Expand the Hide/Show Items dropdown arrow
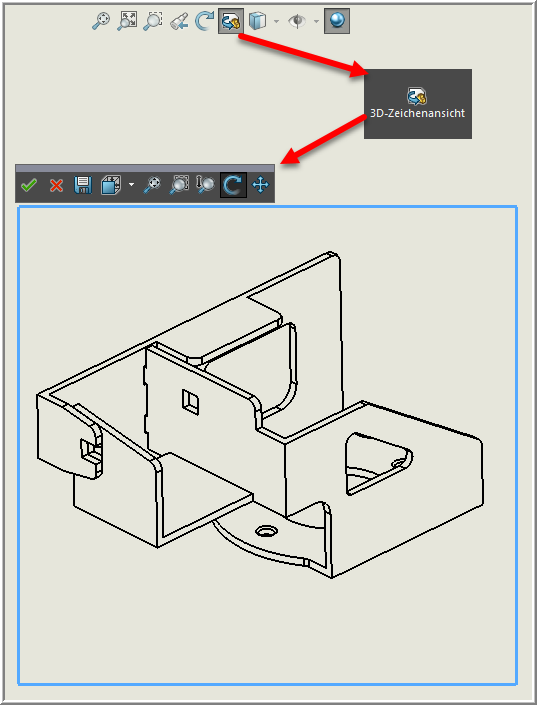The image size is (537, 705). pyautogui.click(x=316, y=21)
